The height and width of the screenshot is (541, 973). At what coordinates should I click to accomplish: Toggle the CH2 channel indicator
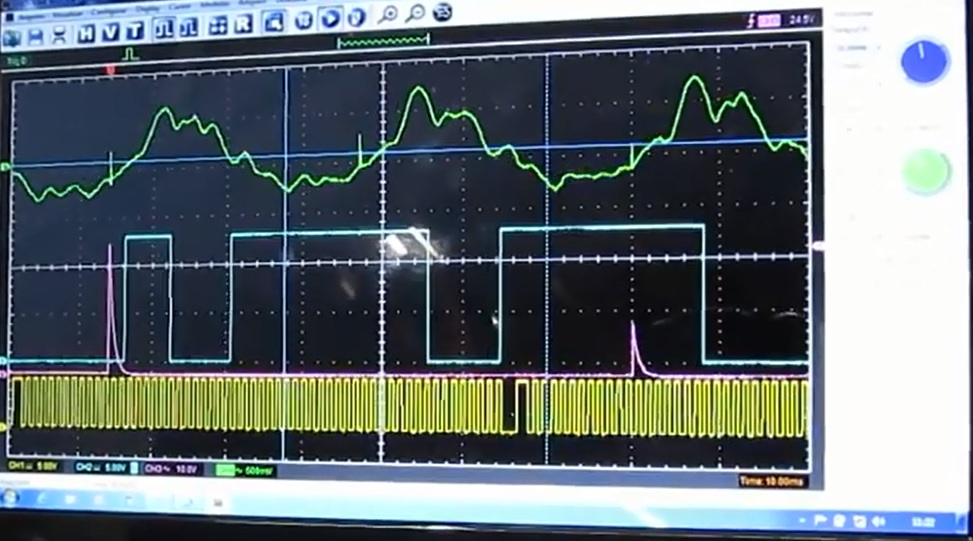[x=101, y=467]
